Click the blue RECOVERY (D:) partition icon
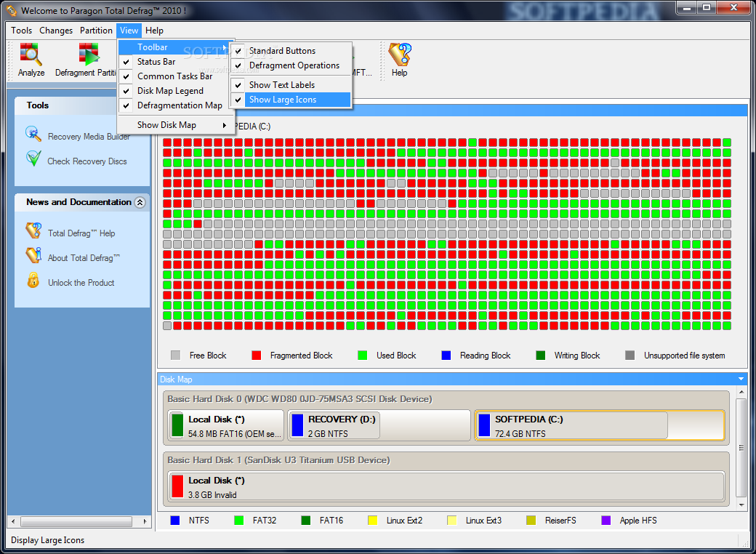Screen dimensions: 756x554 [297, 425]
